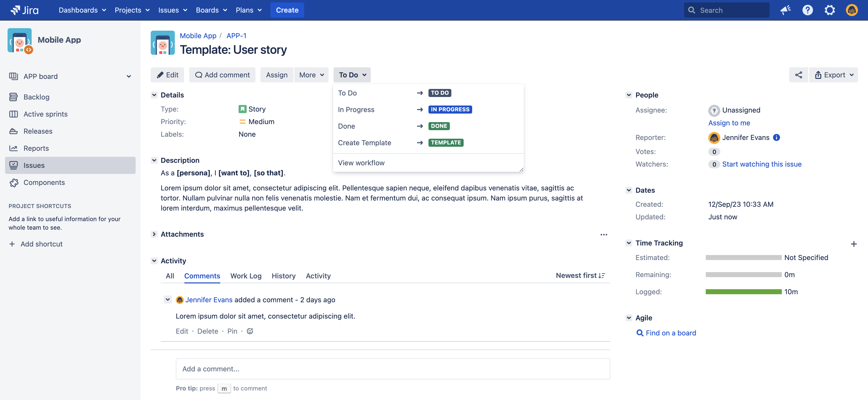Expand the Attachments section
This screenshot has width=868, height=400.
point(154,234)
